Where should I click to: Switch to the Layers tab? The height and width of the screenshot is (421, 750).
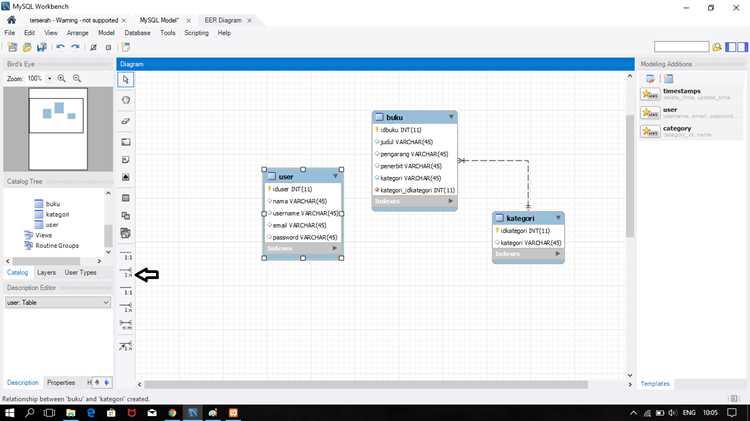point(46,272)
